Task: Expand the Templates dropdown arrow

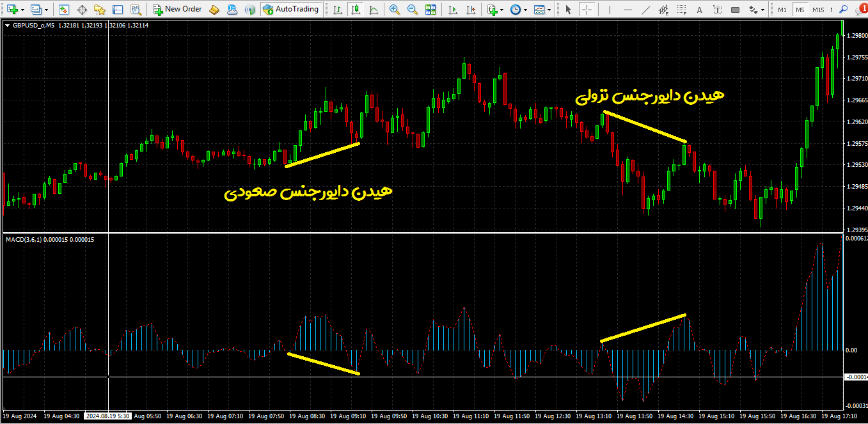Action: (x=549, y=10)
